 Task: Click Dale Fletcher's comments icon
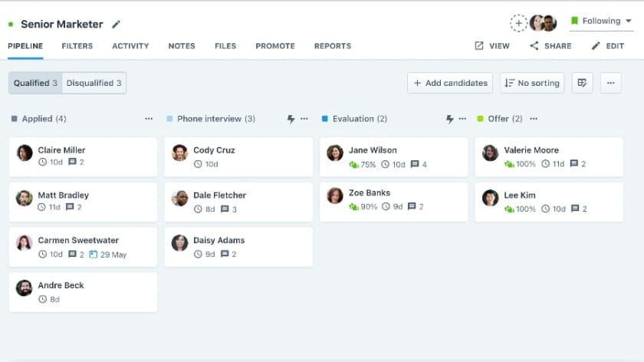pos(225,209)
